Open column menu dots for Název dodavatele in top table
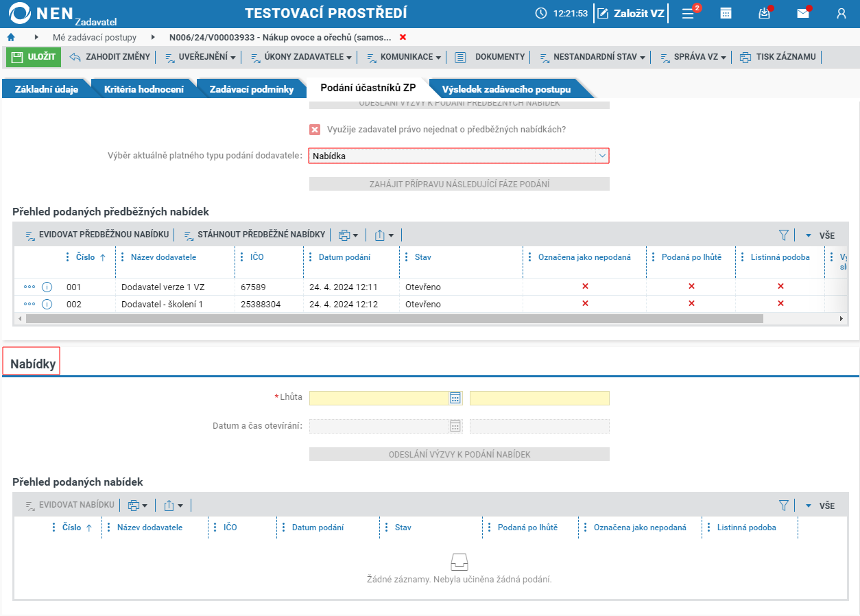 123,257
